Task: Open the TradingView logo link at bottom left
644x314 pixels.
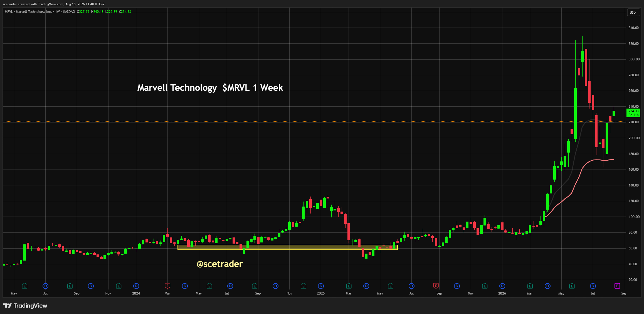Action: tap(25, 306)
